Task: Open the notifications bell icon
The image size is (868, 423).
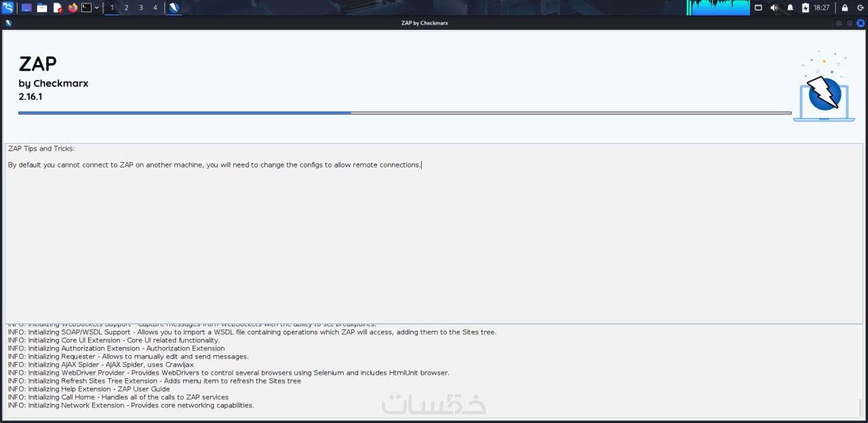Action: coord(790,7)
